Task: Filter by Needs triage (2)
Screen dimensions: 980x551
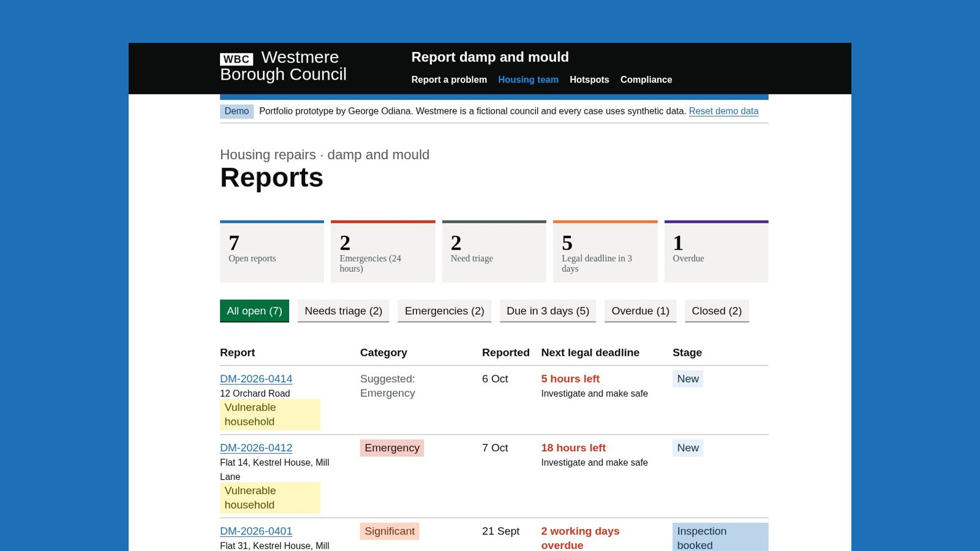Action: [344, 311]
